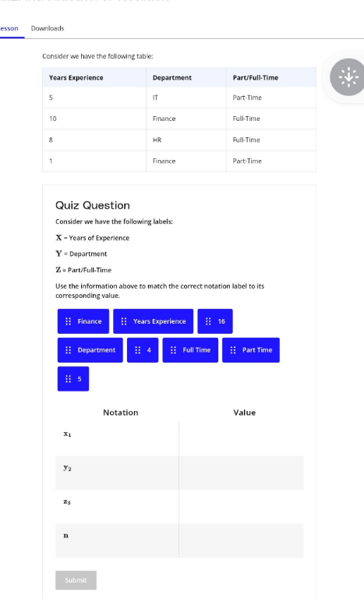Viewport: 364px width, 599px height.
Task: Switch to the Downloads tab
Action: (x=48, y=28)
